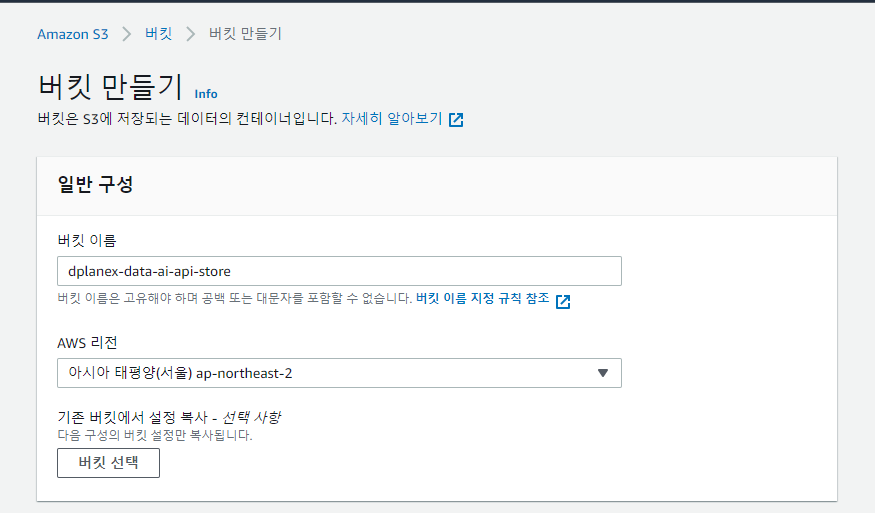Click the AWS 리전 dropdown triangle arrow
875x513 pixels.
603,373
